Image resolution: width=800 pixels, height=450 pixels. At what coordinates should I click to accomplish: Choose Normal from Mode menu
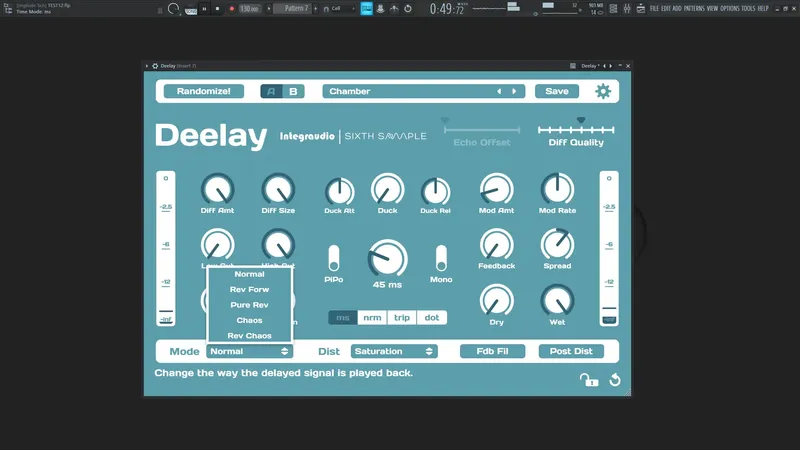[x=249, y=274]
